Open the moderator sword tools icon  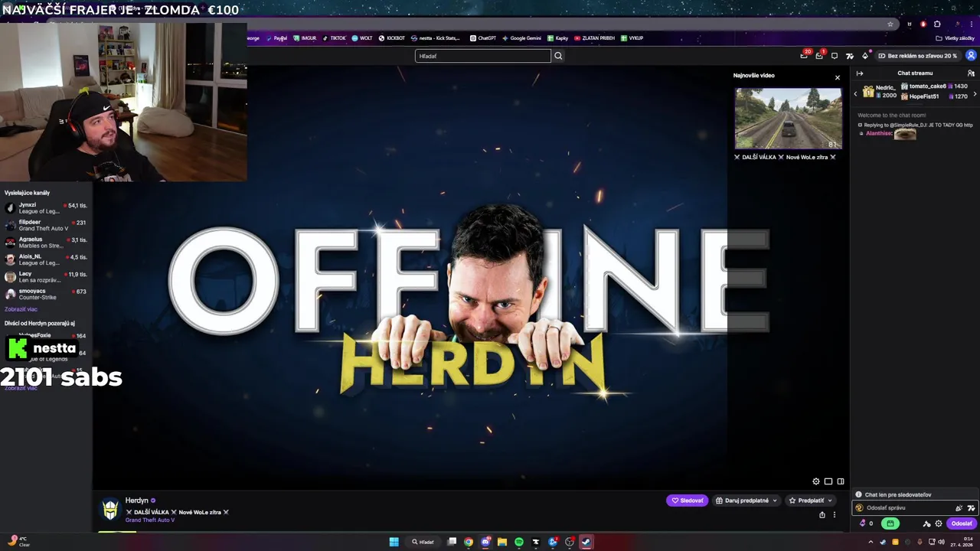[926, 523]
